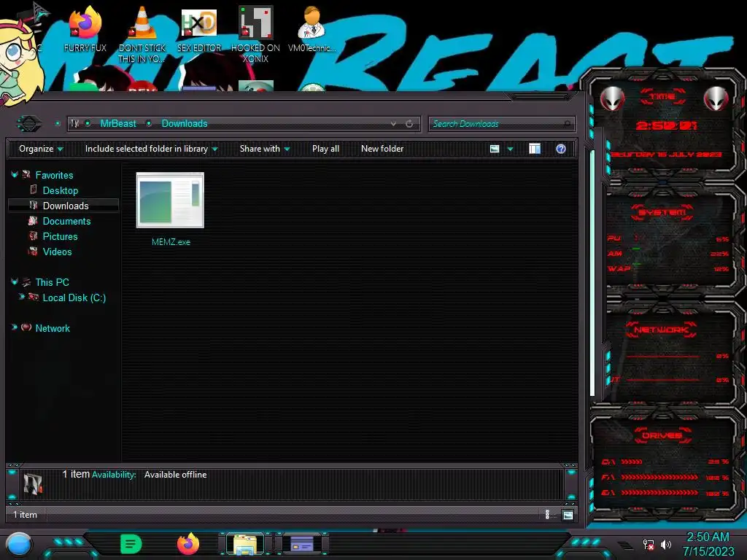This screenshot has height=560, width=747.
Task: Open Explorer help icon
Action: 561,149
